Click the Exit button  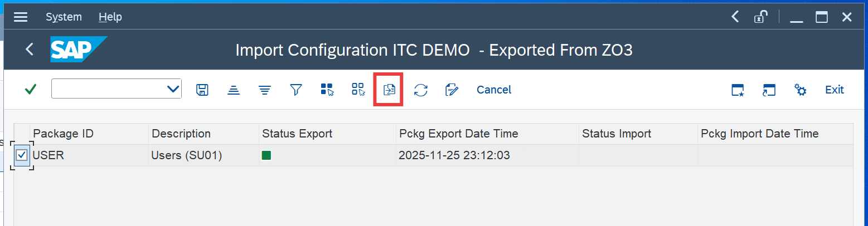[834, 90]
